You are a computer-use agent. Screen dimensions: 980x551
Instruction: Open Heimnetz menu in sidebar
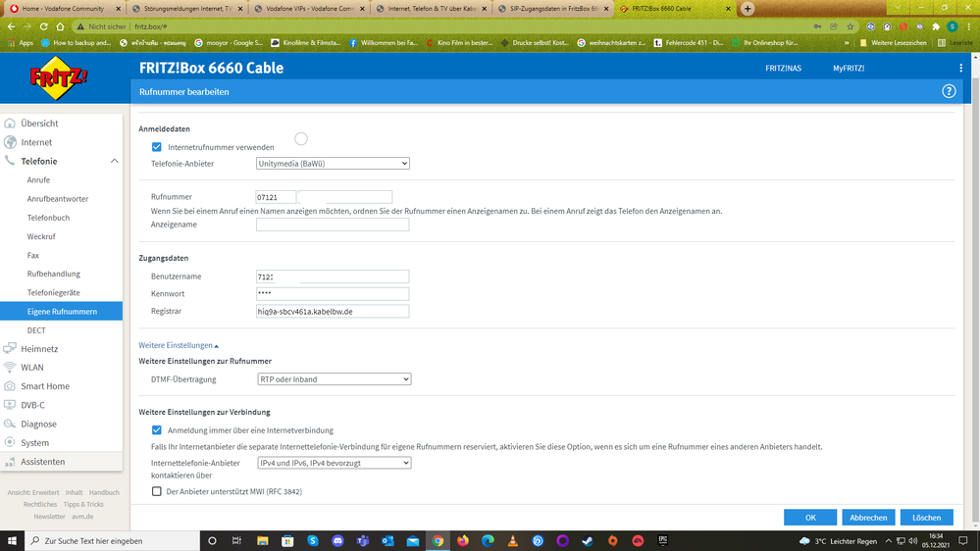[x=39, y=349]
